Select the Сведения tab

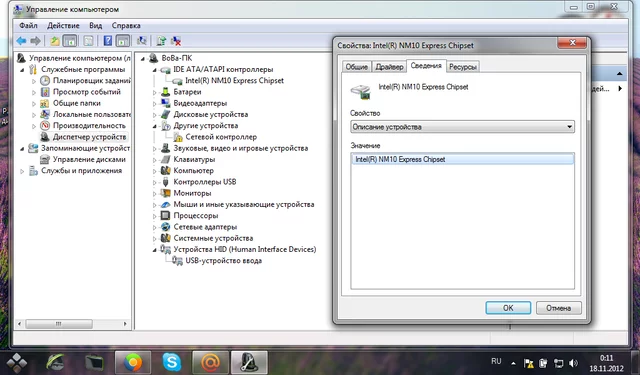426,66
